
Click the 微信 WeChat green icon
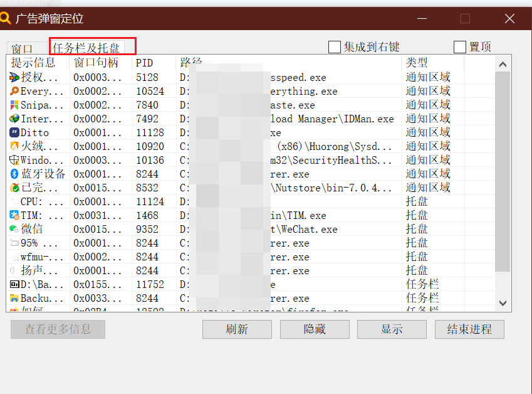click(14, 229)
